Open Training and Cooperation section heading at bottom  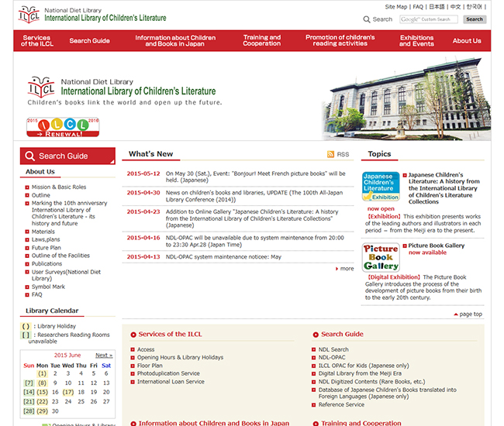pos(361,423)
